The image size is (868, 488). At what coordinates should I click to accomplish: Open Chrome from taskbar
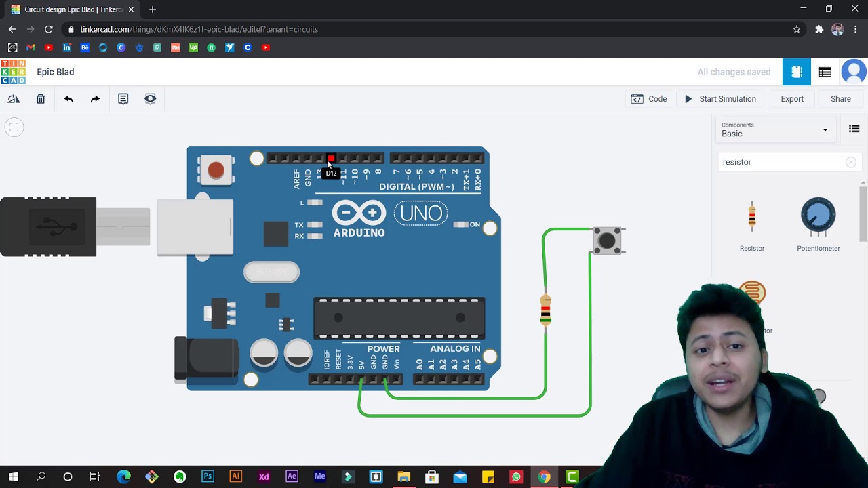pyautogui.click(x=544, y=476)
